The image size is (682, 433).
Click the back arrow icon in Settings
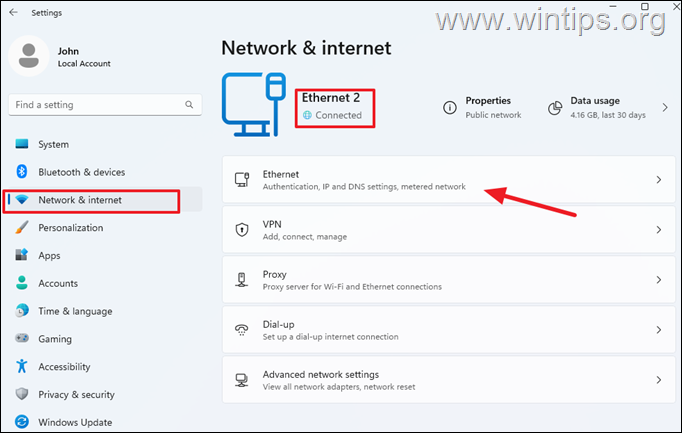[x=13, y=12]
